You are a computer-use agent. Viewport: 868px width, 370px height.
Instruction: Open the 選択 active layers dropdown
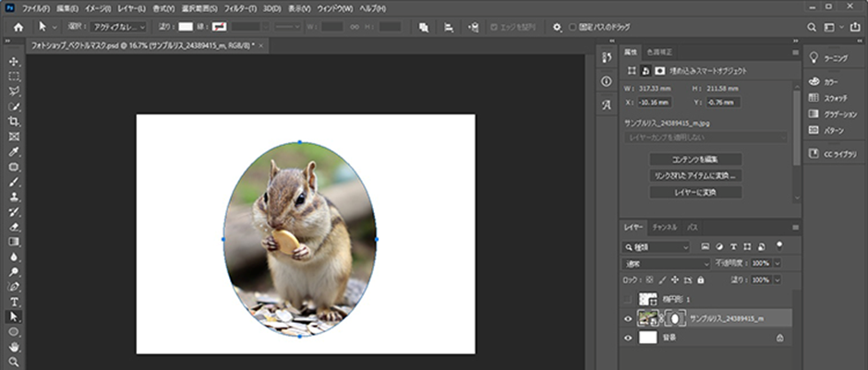tap(118, 27)
